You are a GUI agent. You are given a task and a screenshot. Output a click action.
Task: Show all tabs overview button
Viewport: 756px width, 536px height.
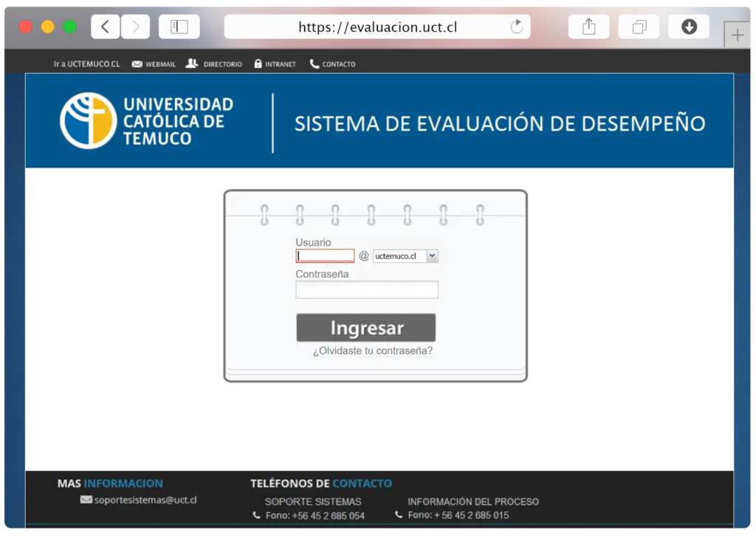point(639,27)
